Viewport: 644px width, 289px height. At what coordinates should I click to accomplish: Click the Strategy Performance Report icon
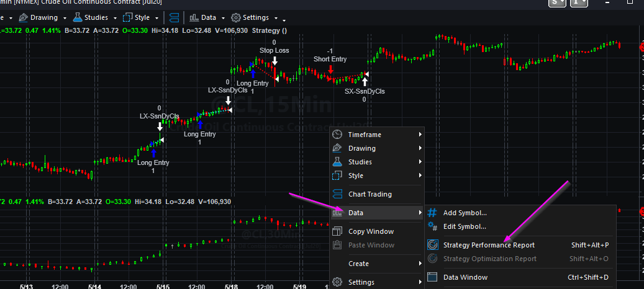click(x=432, y=245)
